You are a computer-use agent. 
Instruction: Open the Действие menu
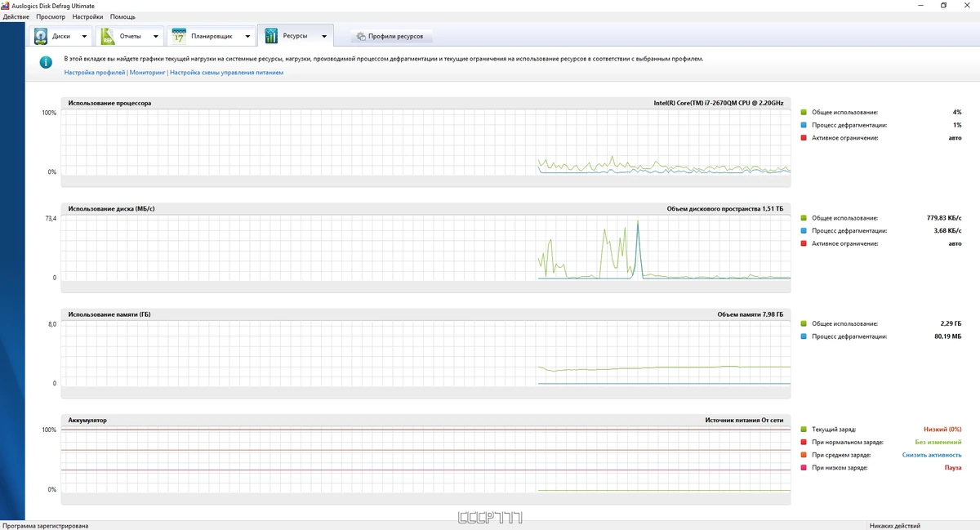(x=16, y=16)
